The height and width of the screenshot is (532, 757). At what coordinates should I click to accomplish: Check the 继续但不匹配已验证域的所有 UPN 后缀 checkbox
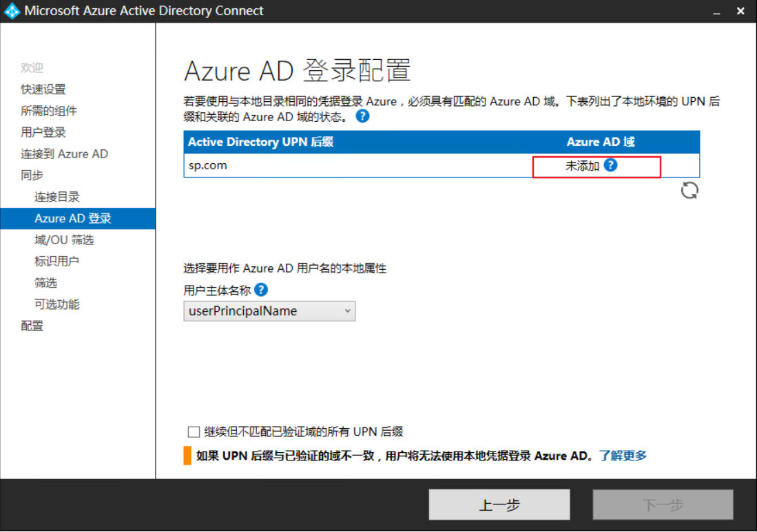(192, 432)
